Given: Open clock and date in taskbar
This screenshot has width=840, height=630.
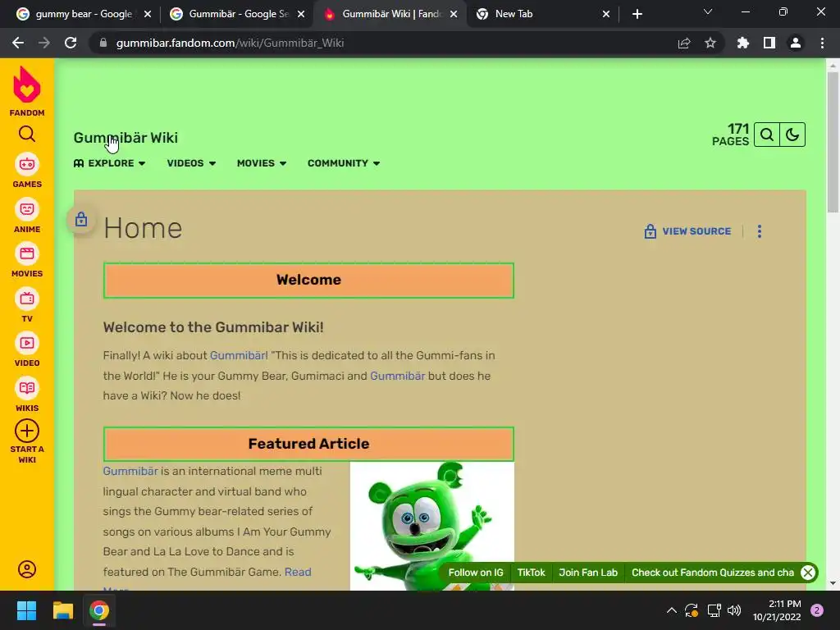Looking at the screenshot, I should [x=776, y=610].
